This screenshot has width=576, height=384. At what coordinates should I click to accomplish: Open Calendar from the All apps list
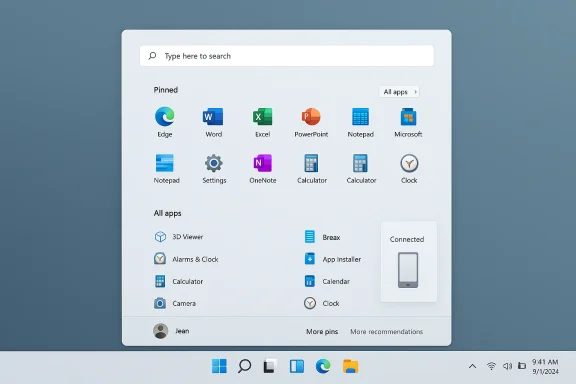[327, 281]
